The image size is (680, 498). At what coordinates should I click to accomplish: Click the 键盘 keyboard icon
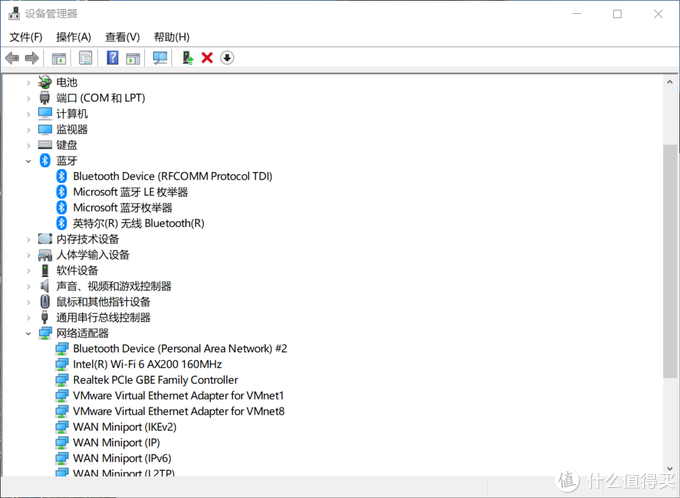(x=45, y=144)
